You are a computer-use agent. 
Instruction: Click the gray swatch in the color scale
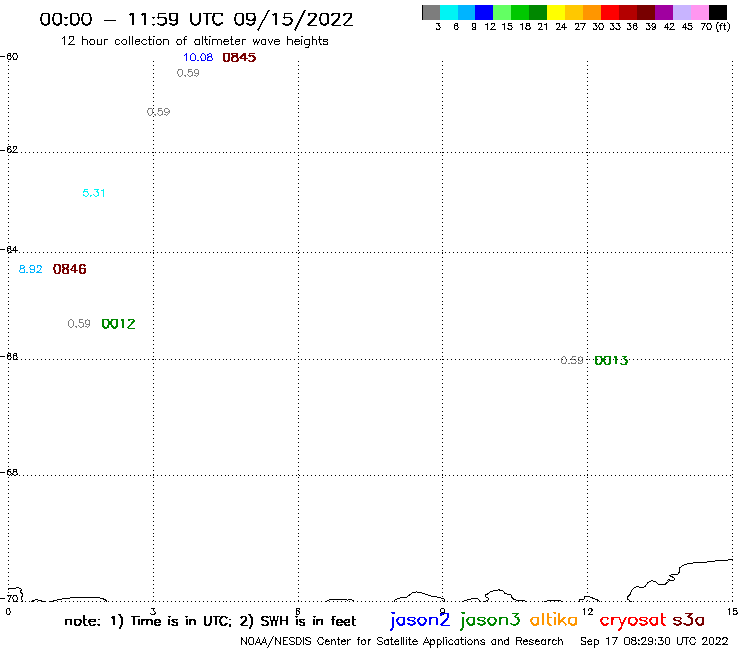click(431, 13)
